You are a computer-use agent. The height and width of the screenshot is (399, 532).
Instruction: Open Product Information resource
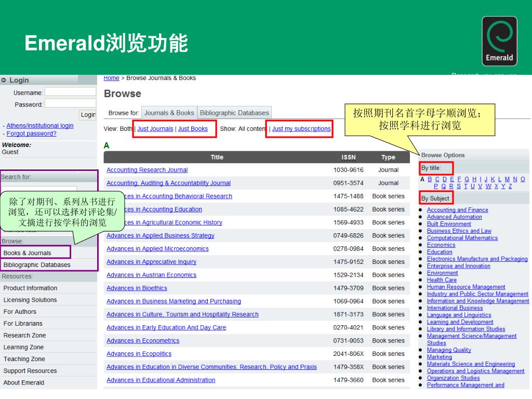pyautogui.click(x=31, y=288)
